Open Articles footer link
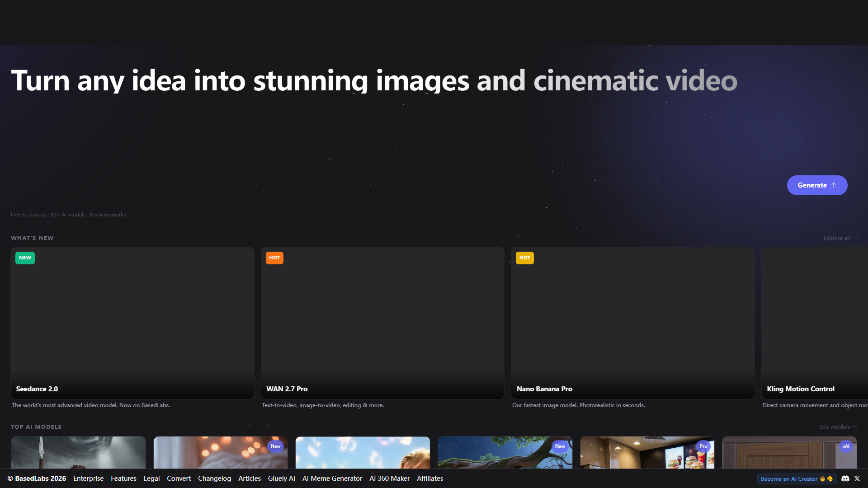868x488 pixels. pos(250,479)
